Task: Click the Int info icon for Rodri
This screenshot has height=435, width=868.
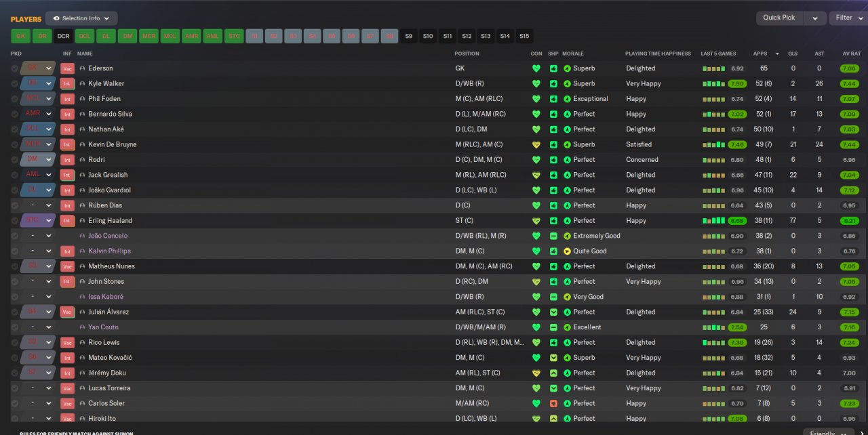Action: [x=67, y=160]
